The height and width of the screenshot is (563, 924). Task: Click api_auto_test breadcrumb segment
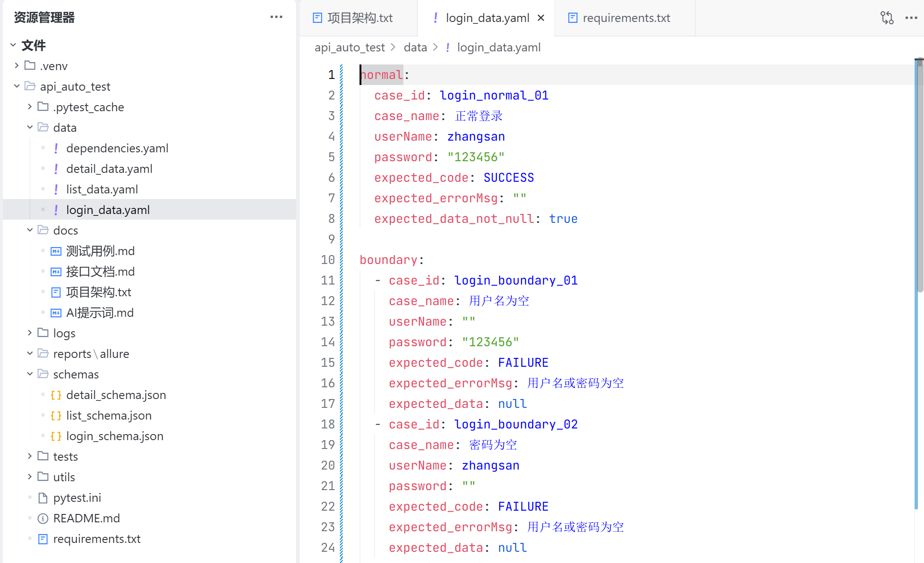pyautogui.click(x=349, y=47)
